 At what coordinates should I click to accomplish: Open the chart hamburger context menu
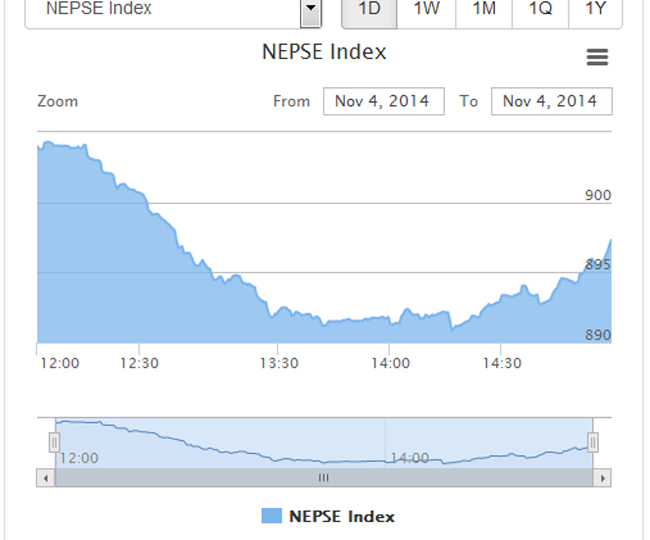pos(597,57)
